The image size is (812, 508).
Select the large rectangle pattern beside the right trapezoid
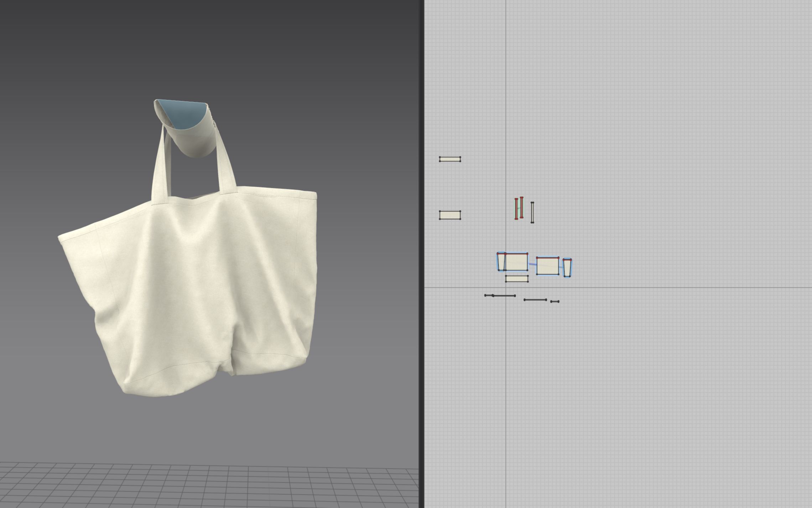[x=547, y=266]
